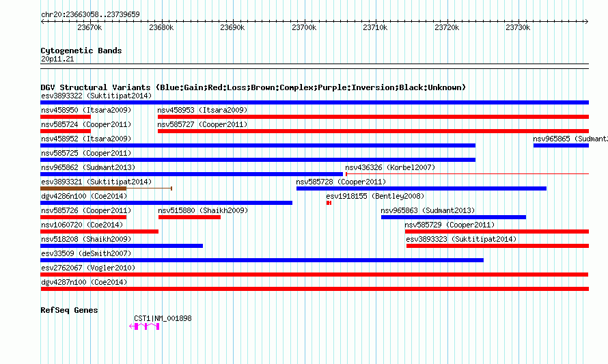Select the red nsv458953 loss bar
This screenshot has height=364, width=608.
(374, 117)
